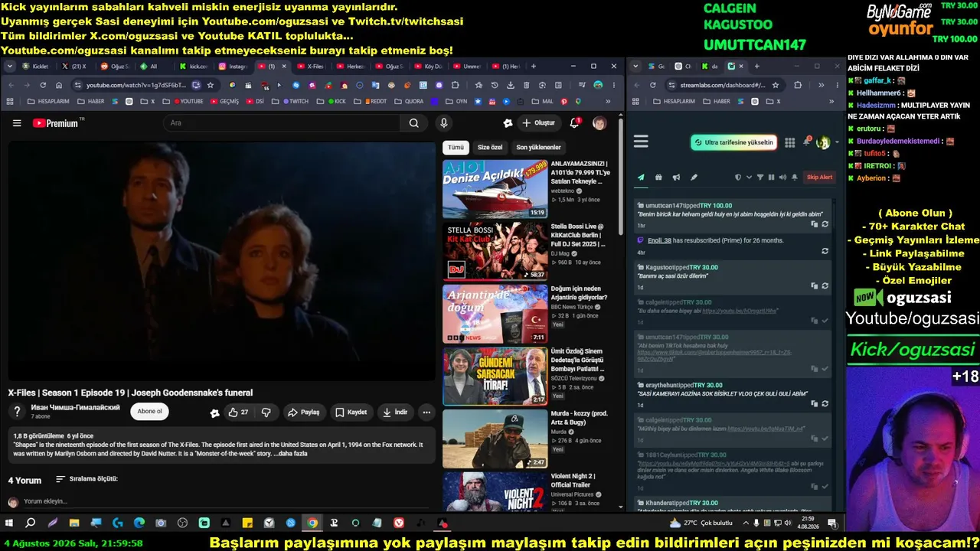The image size is (980, 551).
Task: Open the filter funnel in Streamlabs events
Action: coord(760,178)
